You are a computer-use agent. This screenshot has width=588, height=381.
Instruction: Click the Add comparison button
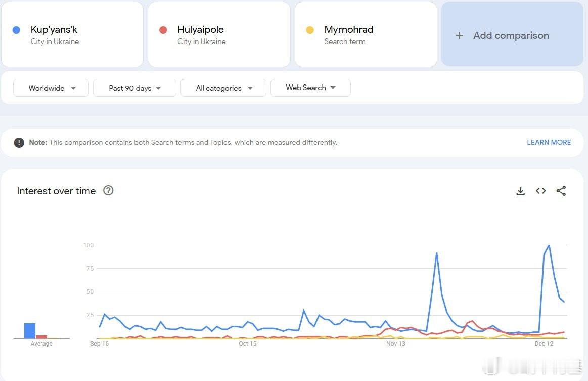511,35
